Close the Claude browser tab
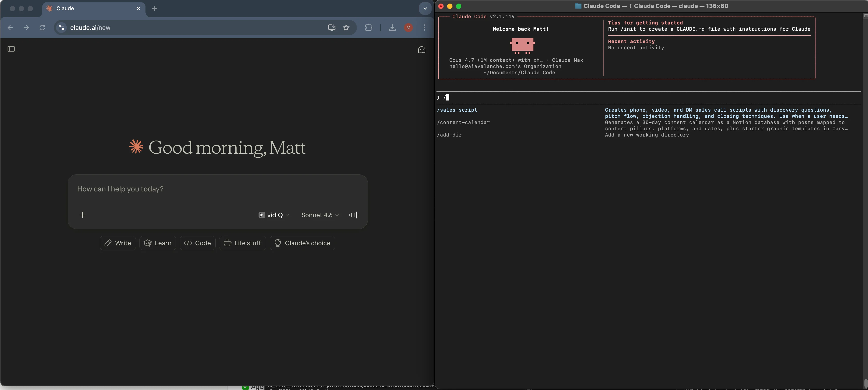 pyautogui.click(x=138, y=8)
